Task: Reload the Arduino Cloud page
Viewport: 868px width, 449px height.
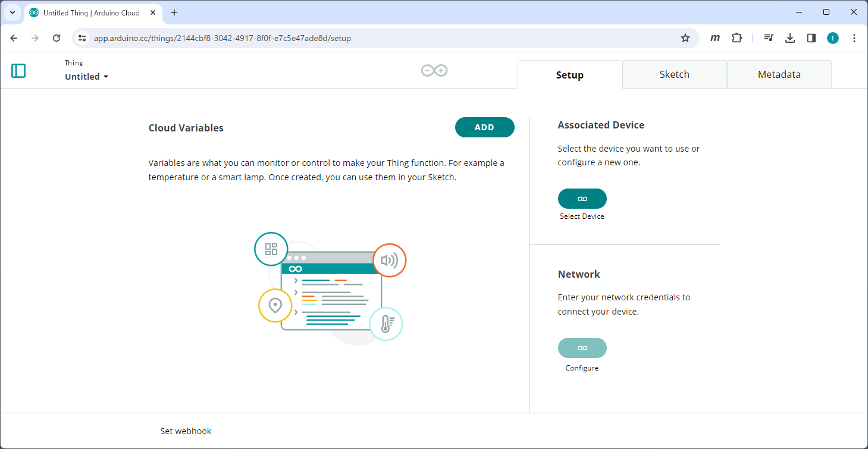Action: pyautogui.click(x=57, y=37)
